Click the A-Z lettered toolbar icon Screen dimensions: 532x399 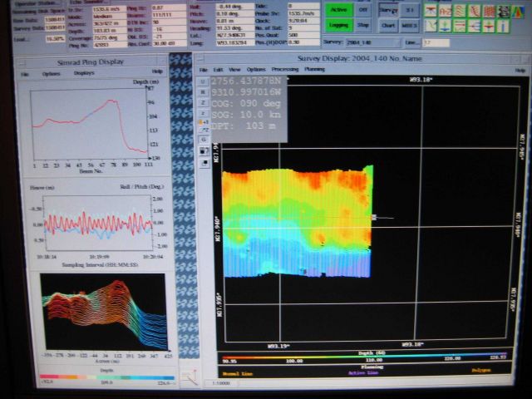coord(445,11)
